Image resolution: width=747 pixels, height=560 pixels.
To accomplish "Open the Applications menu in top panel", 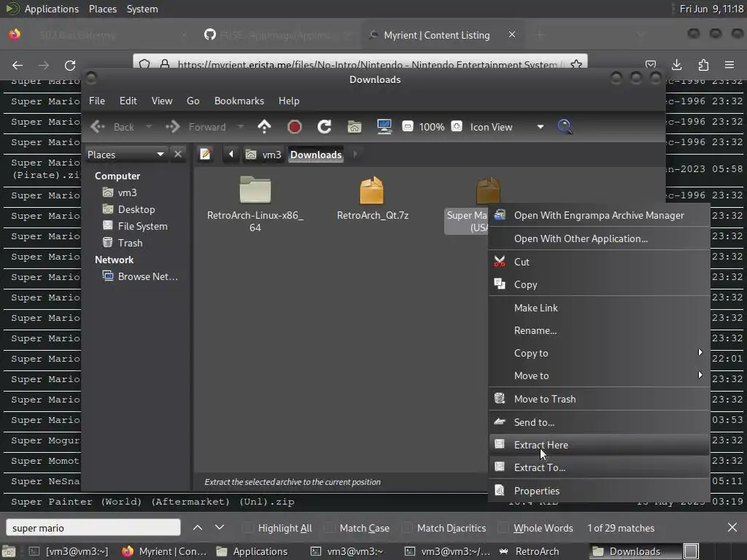I will click(52, 9).
